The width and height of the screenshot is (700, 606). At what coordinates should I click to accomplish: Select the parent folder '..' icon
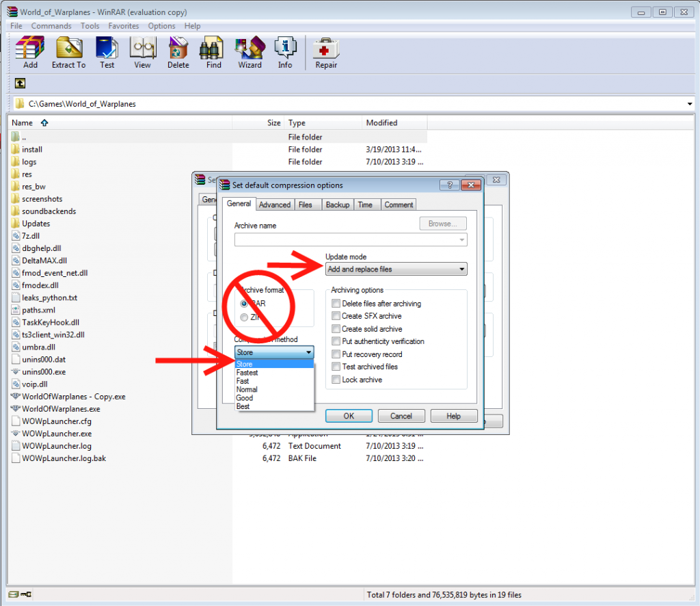click(16, 137)
